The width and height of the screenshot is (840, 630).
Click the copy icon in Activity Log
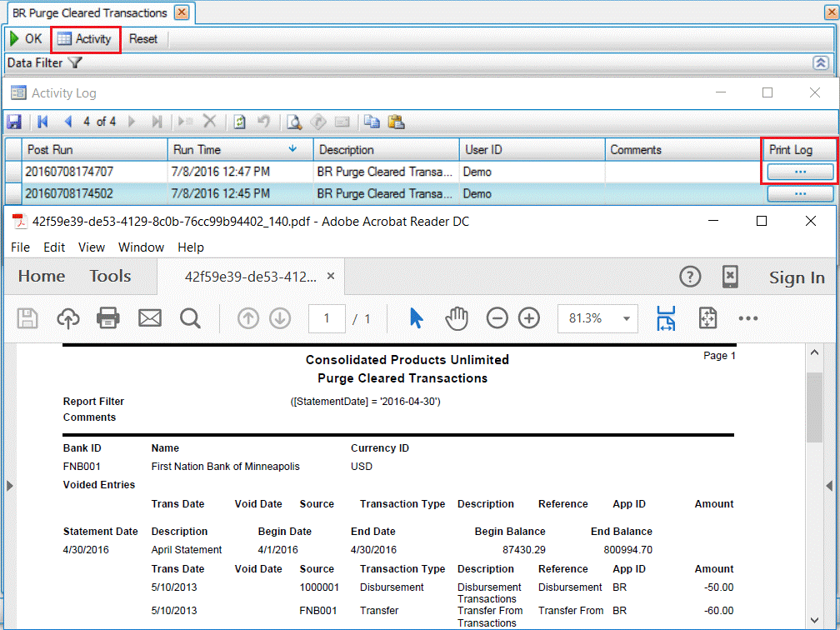[x=372, y=122]
